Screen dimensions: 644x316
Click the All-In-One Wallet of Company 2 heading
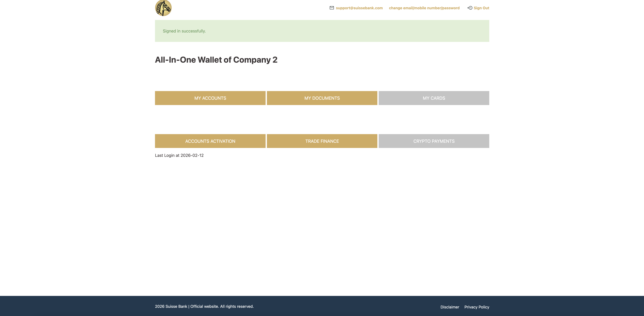click(x=216, y=60)
